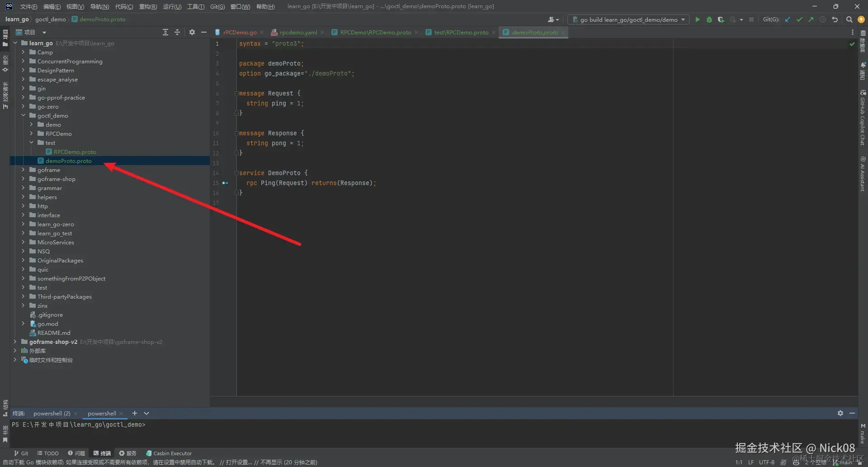The width and height of the screenshot is (868, 467).
Task: Click the Run with Coverage icon
Action: [x=721, y=19]
